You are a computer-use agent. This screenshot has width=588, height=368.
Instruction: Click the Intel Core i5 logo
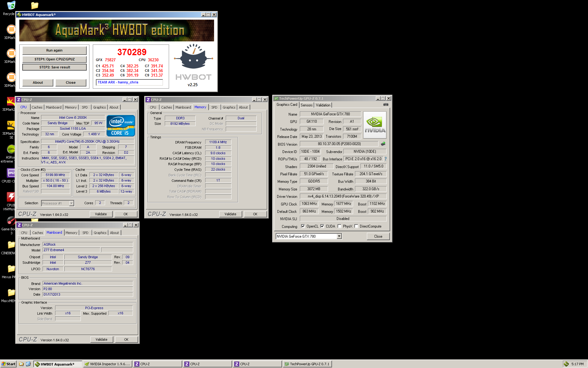click(121, 125)
